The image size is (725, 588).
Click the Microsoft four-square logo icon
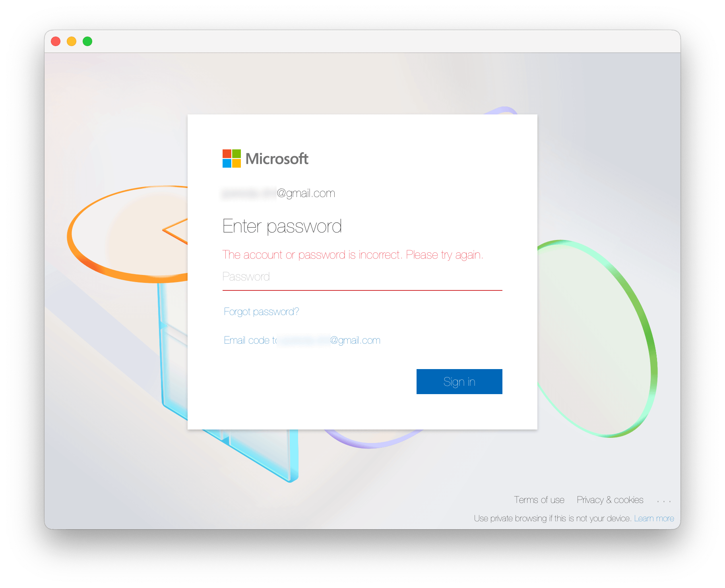click(x=231, y=159)
